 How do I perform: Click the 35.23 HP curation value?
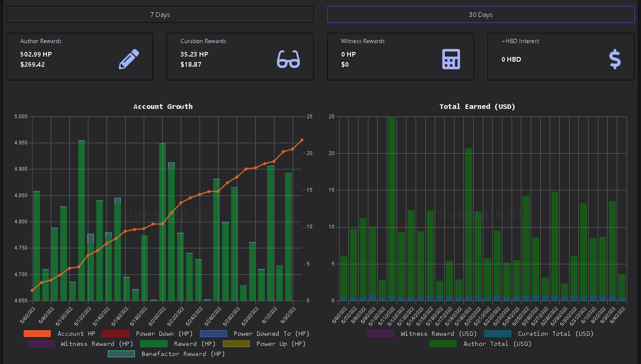tap(194, 54)
